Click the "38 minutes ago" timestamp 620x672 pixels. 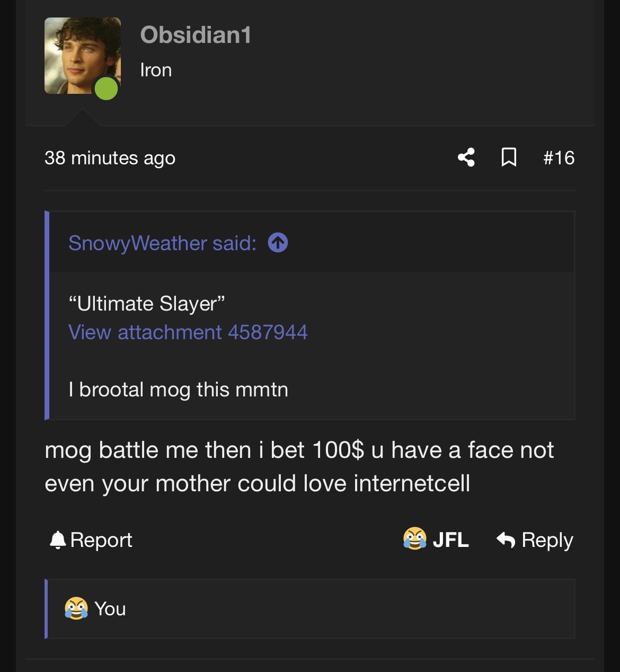pyautogui.click(x=110, y=158)
